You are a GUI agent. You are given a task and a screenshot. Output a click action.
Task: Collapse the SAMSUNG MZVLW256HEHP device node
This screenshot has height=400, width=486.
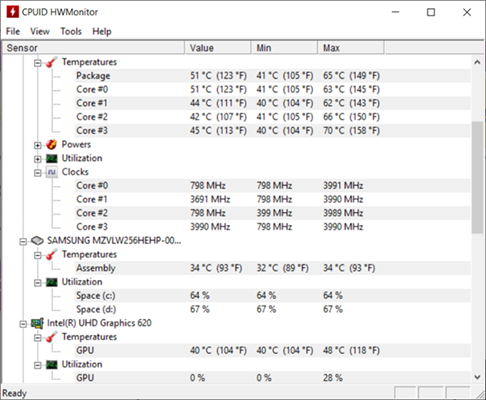point(23,241)
